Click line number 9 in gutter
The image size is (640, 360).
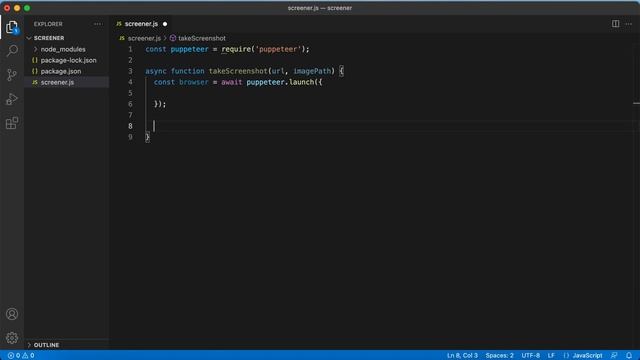pyautogui.click(x=130, y=137)
